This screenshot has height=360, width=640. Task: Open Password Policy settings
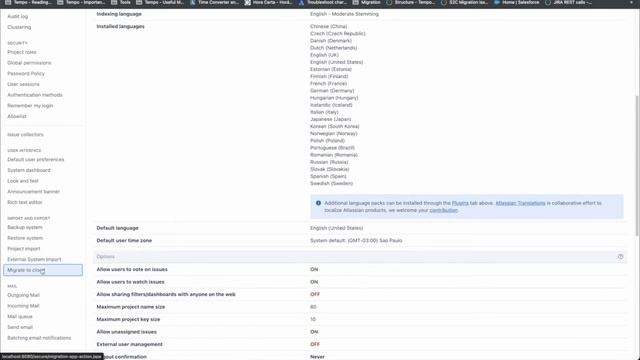26,73
